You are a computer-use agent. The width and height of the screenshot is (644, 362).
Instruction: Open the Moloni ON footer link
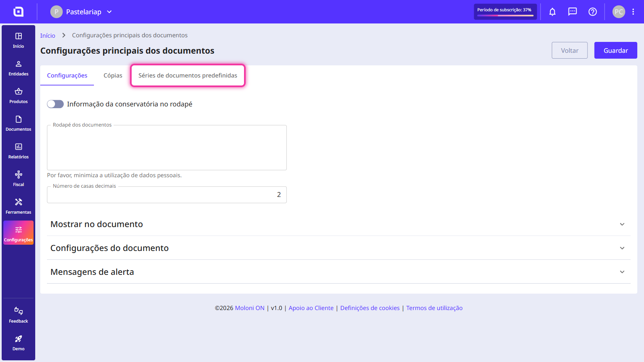point(249,308)
